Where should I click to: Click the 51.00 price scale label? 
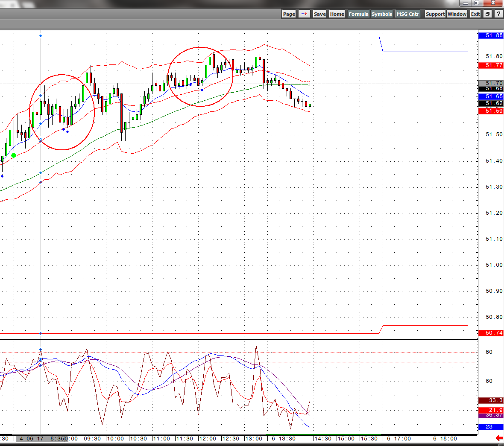tap(494, 265)
